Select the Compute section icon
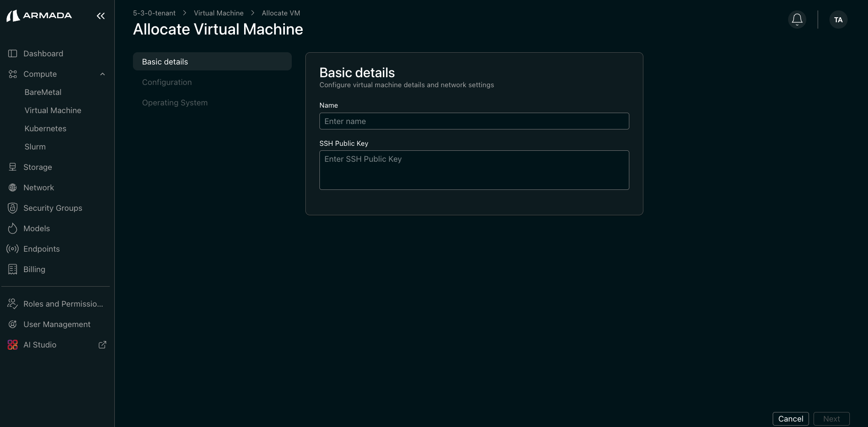Image resolution: width=868 pixels, height=427 pixels. pos(13,74)
